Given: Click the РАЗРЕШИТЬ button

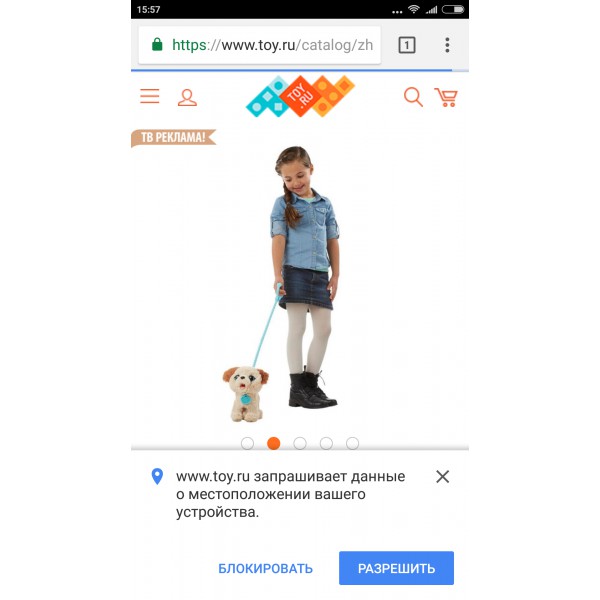Looking at the screenshot, I should click(396, 568).
